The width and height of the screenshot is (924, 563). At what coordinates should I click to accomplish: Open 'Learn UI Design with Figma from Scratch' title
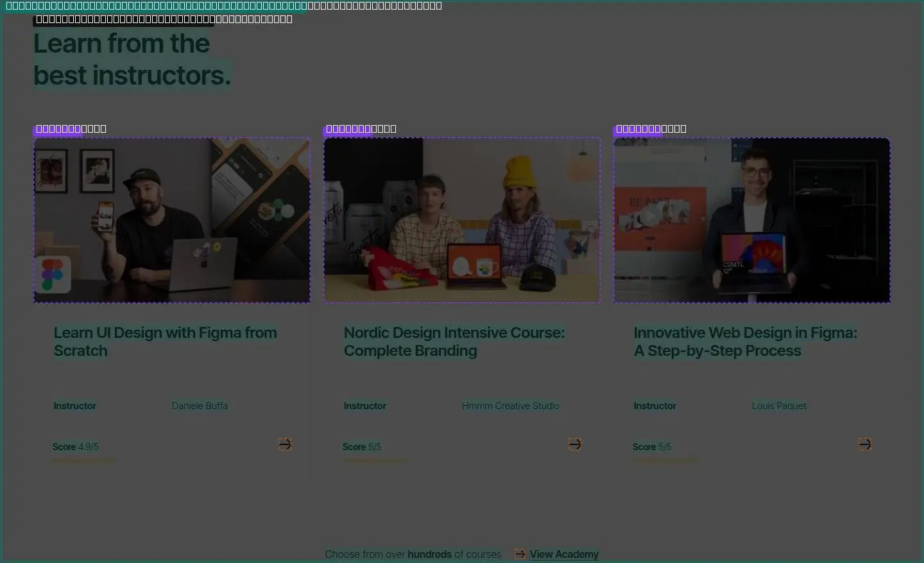point(166,342)
